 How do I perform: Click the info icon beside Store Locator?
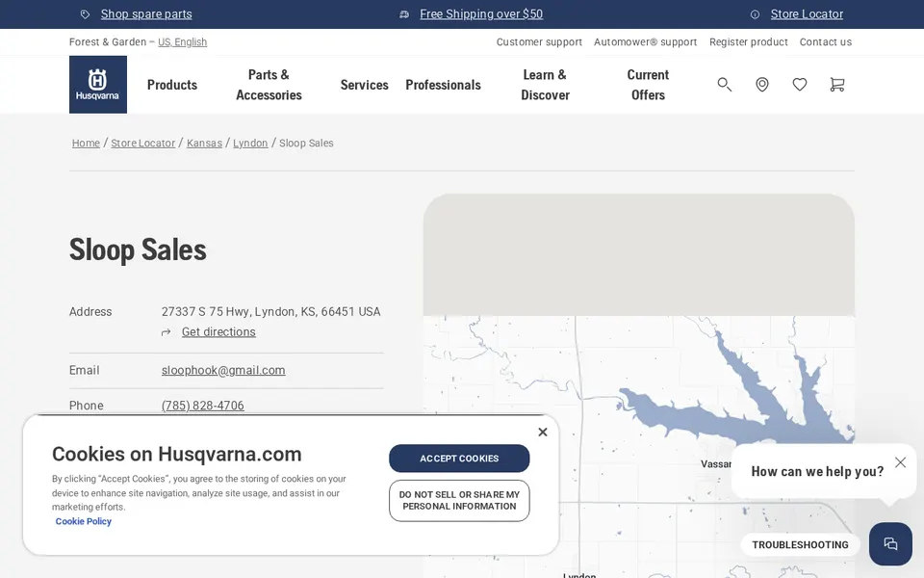(755, 14)
